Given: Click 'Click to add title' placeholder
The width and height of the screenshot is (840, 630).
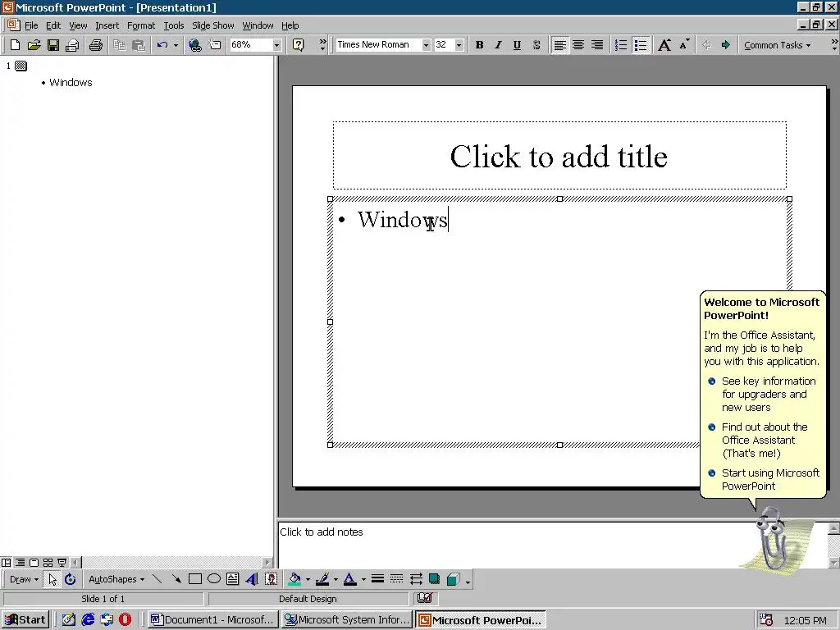Looking at the screenshot, I should click(x=559, y=156).
